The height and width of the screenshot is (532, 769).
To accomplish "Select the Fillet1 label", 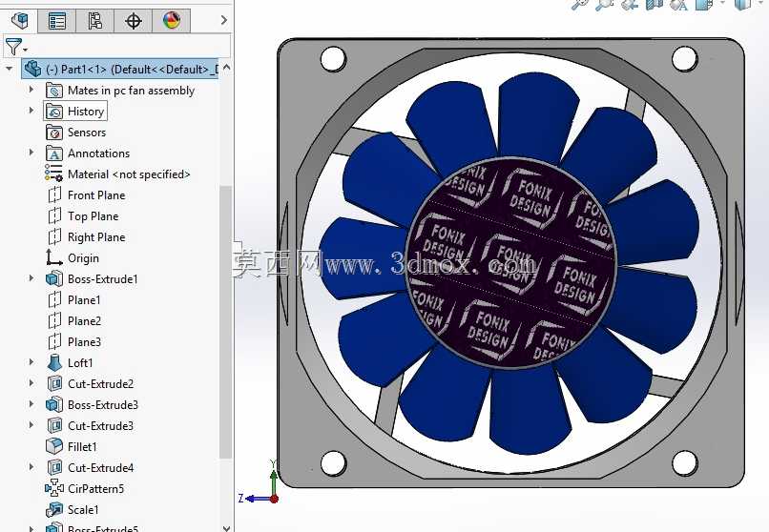I will tap(82, 447).
